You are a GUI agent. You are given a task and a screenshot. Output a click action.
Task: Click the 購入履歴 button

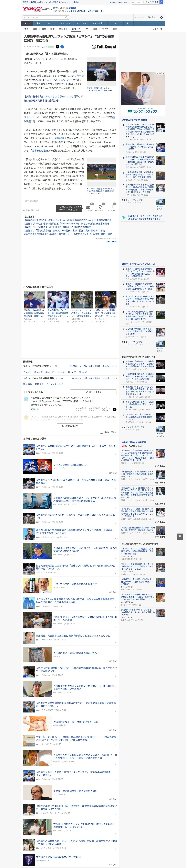(x=152, y=18)
